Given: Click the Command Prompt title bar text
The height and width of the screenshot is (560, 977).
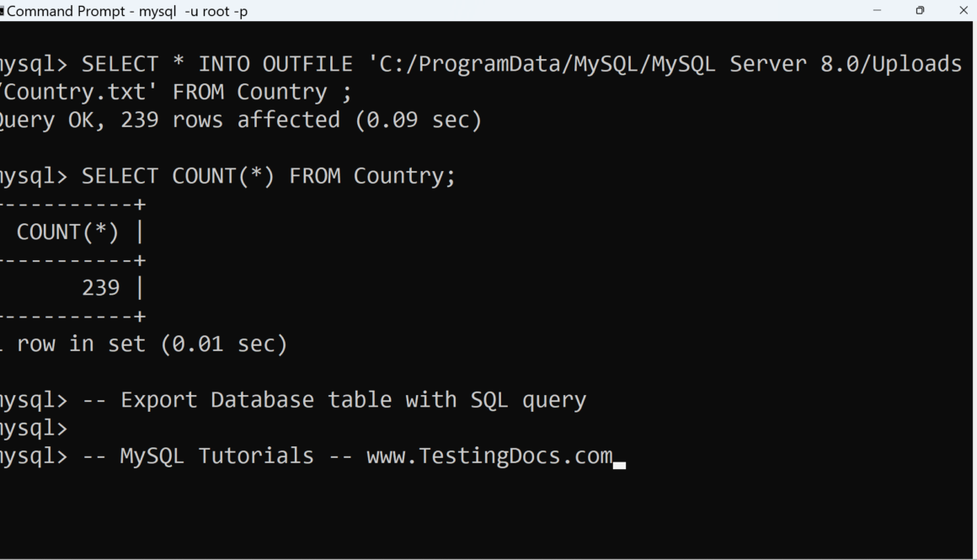Looking at the screenshot, I should (x=126, y=11).
